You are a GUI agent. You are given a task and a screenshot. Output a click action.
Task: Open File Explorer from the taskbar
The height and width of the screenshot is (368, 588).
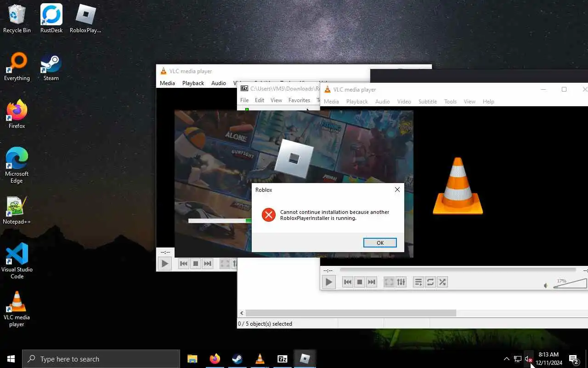(192, 359)
